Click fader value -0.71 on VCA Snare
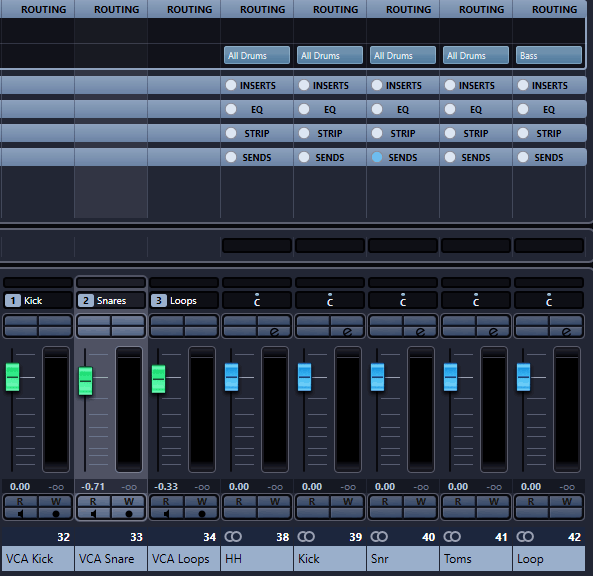Viewport: 593px width, 576px height. click(93, 486)
